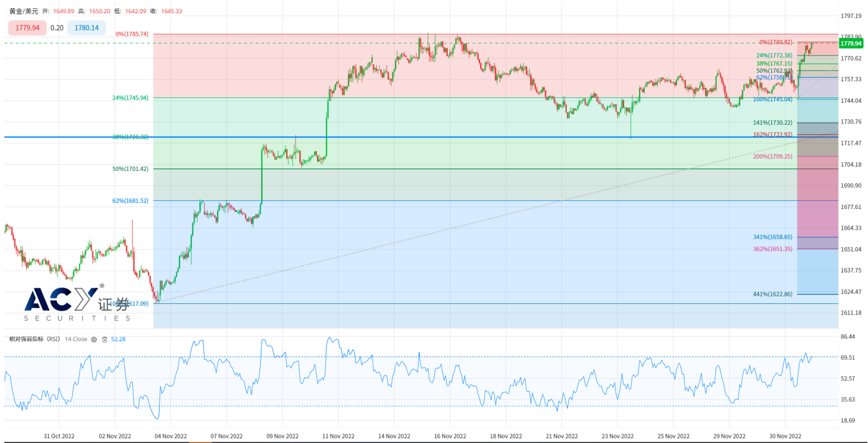Click the red sell price 1779.94 button

click(27, 28)
